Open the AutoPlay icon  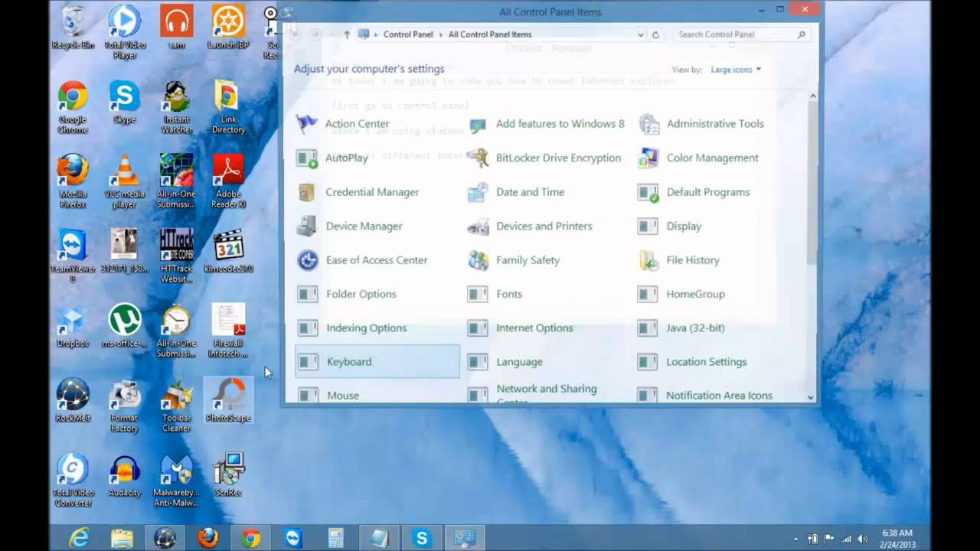(307, 158)
